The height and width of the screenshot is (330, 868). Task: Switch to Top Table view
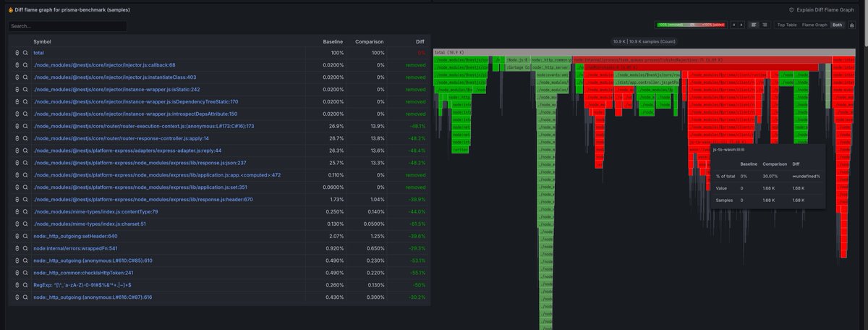tap(787, 25)
